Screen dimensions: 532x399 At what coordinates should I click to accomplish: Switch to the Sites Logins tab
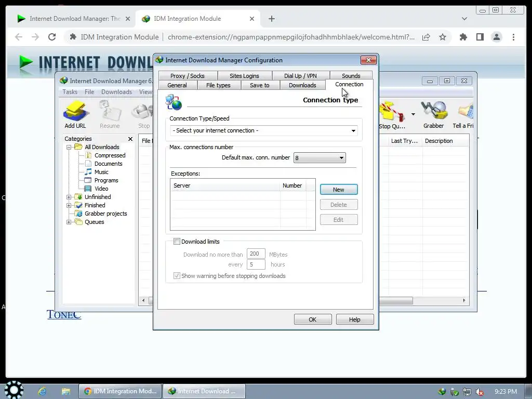coord(244,76)
